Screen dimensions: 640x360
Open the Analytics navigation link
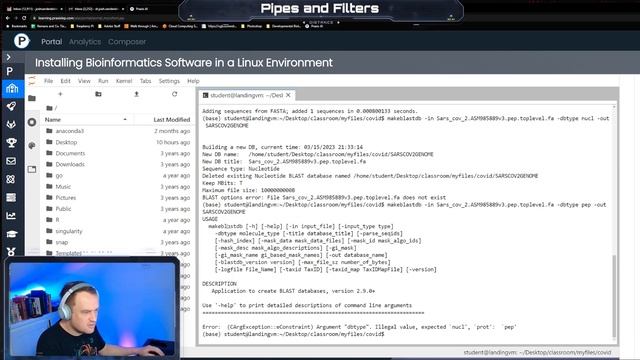[85, 42]
